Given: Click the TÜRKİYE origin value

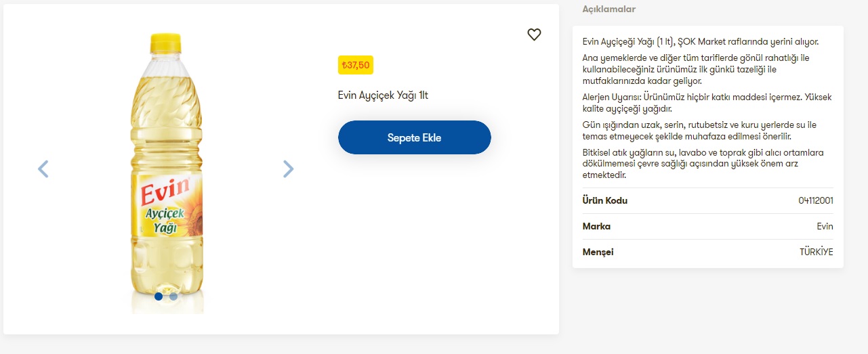Looking at the screenshot, I should tap(816, 252).
